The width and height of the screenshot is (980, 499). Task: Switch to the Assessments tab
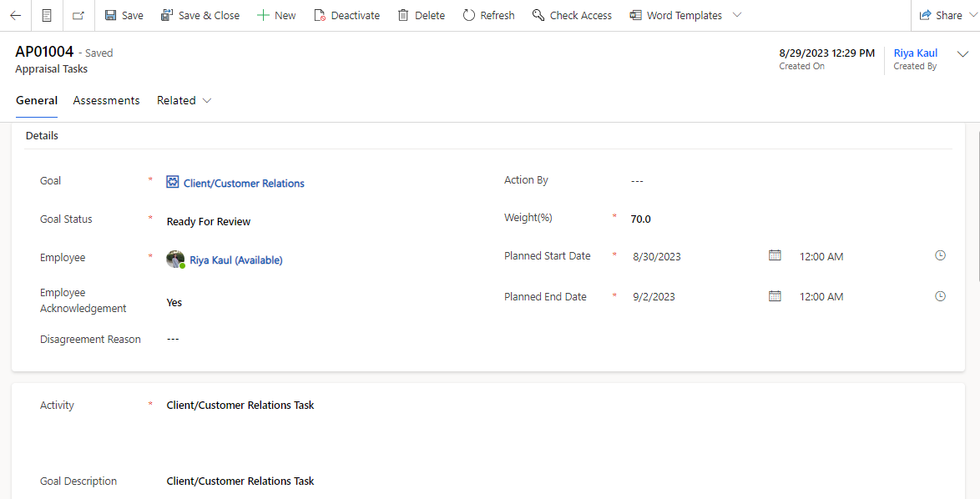106,100
